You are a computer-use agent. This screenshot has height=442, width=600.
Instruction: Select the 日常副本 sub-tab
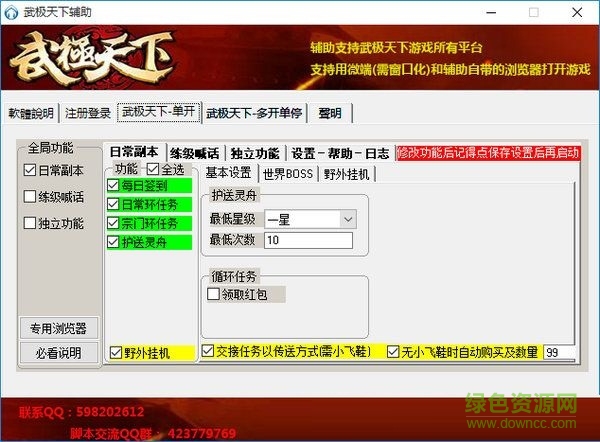coord(134,152)
